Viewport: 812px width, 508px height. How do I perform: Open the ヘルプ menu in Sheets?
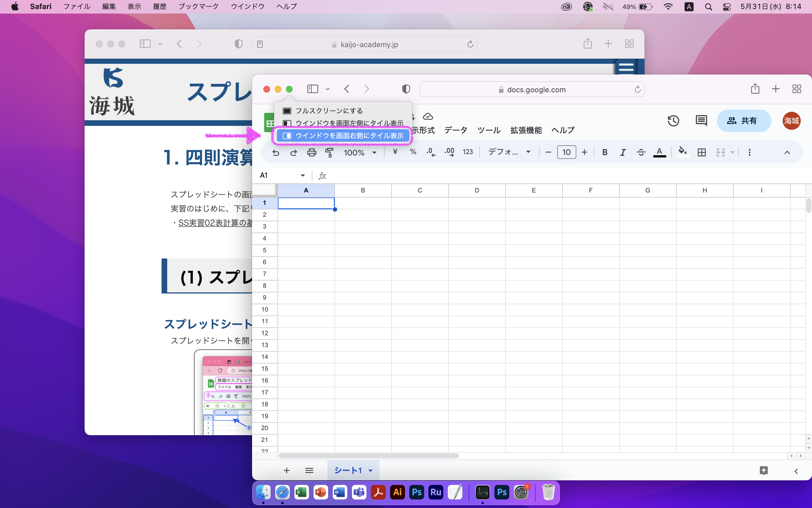(x=563, y=130)
